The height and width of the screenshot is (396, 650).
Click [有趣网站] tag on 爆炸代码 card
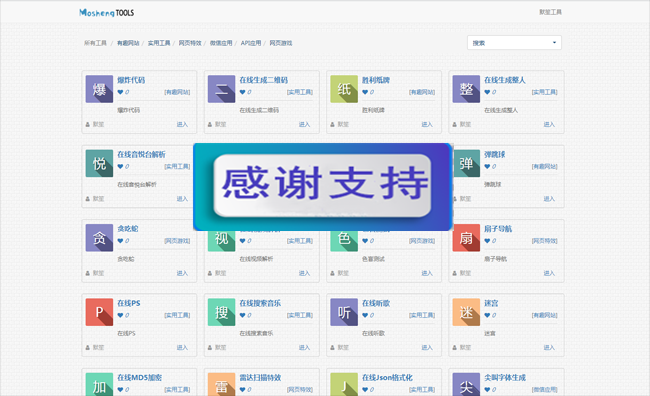pos(177,92)
